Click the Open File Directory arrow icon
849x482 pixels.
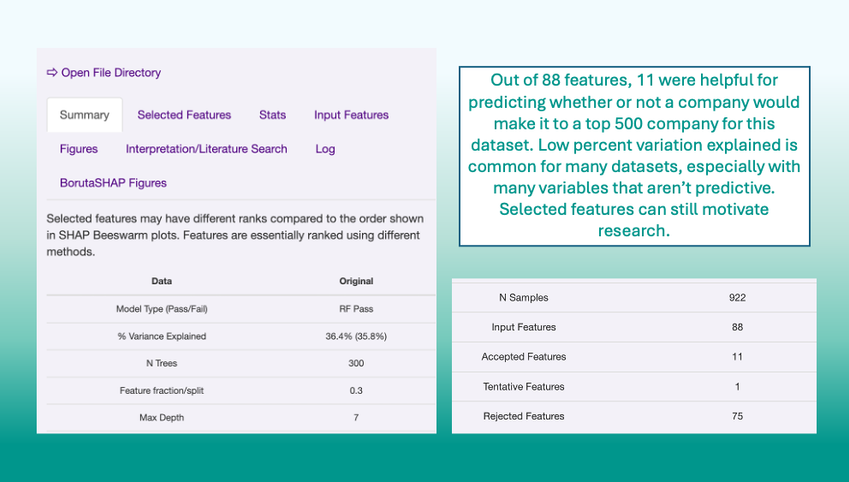[x=52, y=73]
